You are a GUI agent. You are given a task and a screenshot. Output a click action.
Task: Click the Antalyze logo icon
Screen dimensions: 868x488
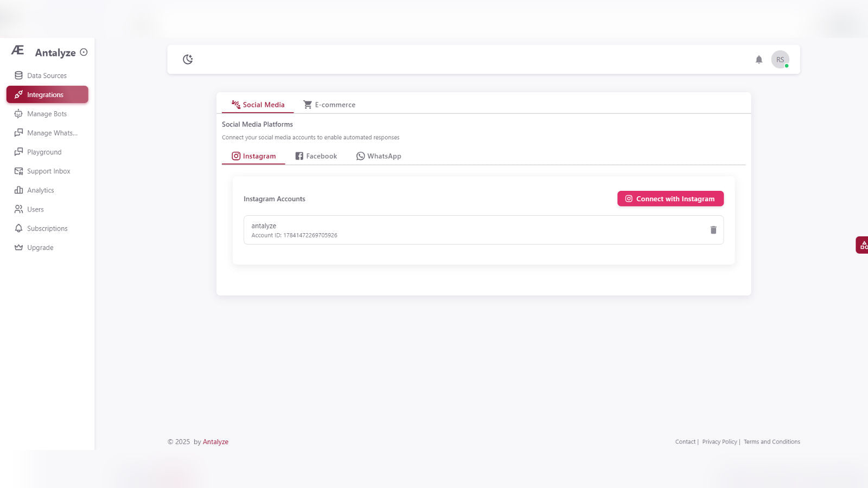pos(18,50)
